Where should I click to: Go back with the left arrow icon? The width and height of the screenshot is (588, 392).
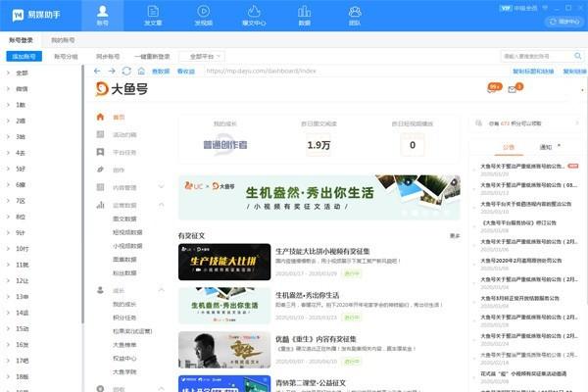coord(97,72)
